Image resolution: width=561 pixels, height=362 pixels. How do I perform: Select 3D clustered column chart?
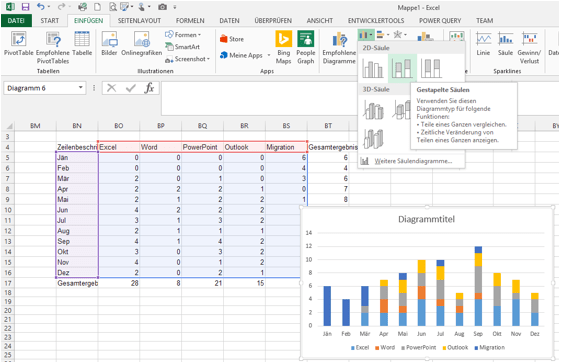tap(373, 110)
